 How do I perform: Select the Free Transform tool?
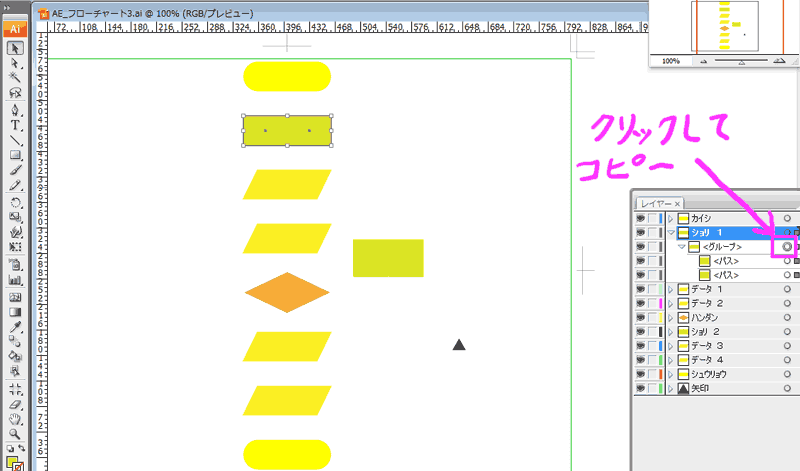pos(15,247)
